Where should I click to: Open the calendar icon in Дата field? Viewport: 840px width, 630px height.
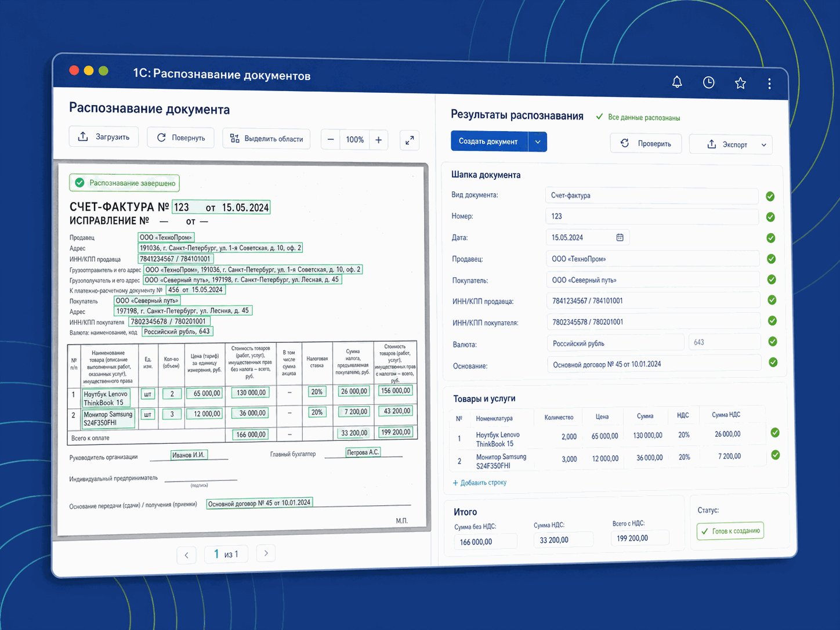(620, 237)
